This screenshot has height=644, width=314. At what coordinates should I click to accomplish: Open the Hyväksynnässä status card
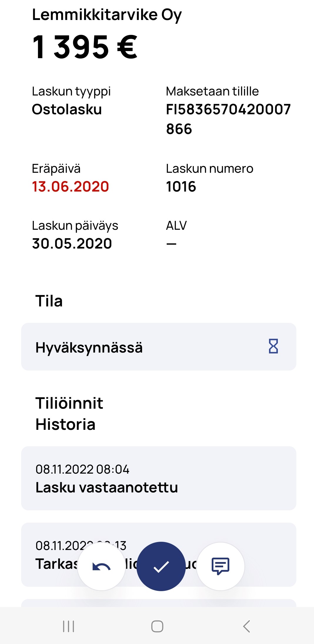pos(159,347)
